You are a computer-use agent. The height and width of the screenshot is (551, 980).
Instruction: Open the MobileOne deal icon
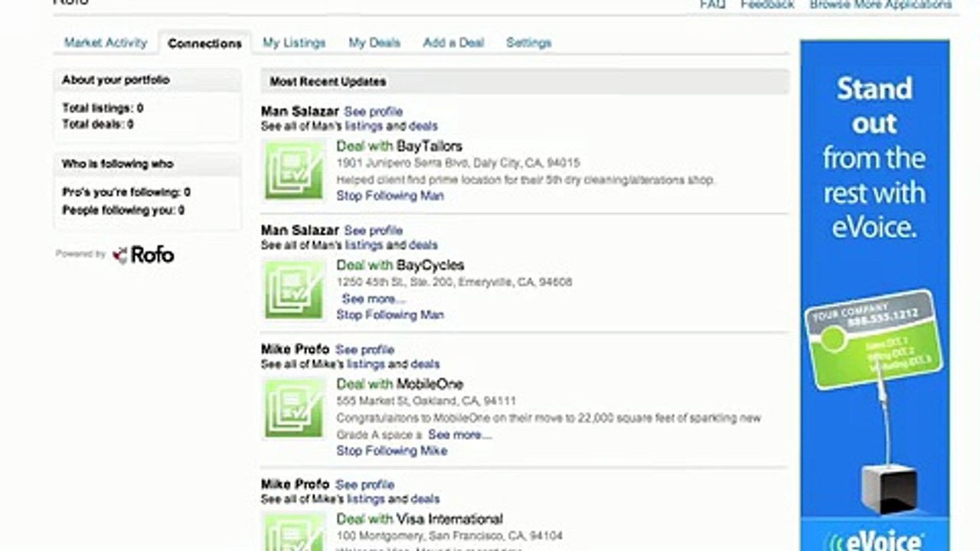click(x=295, y=408)
